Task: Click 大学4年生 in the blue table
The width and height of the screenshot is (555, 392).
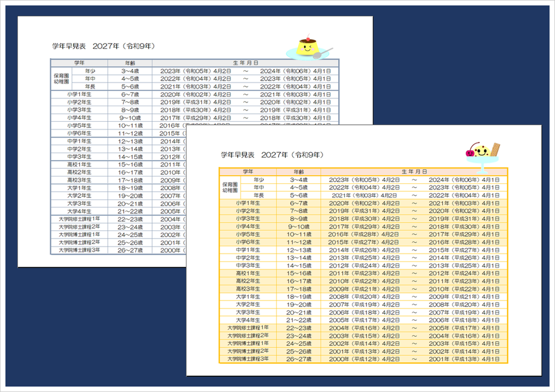Action: [79, 211]
